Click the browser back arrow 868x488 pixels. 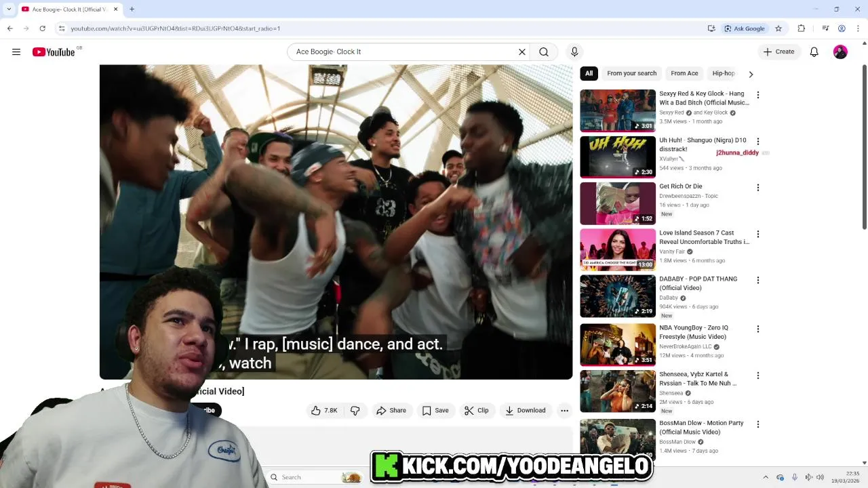point(9,28)
